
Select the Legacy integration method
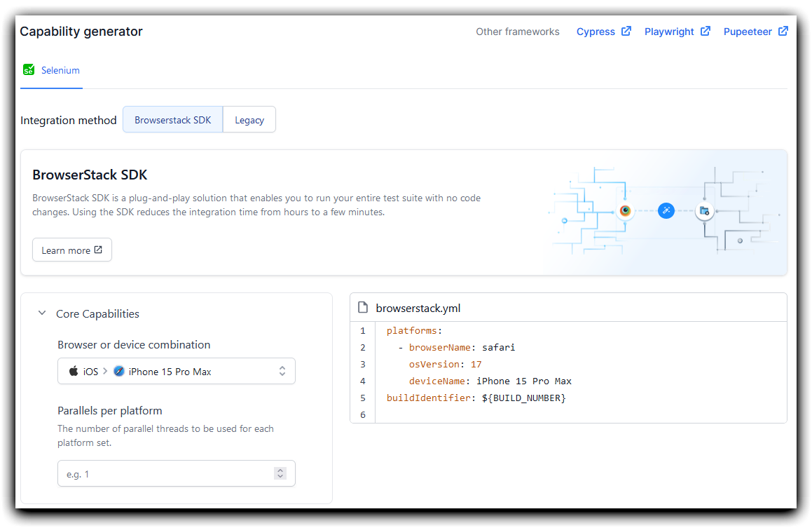pos(249,120)
